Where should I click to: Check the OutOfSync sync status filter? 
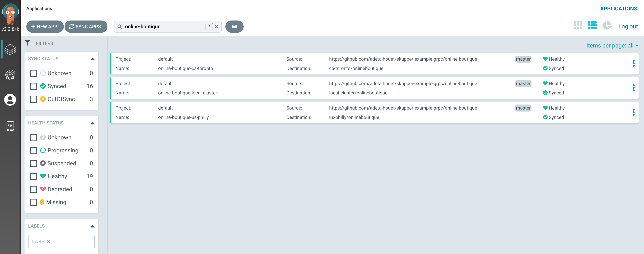(34, 99)
